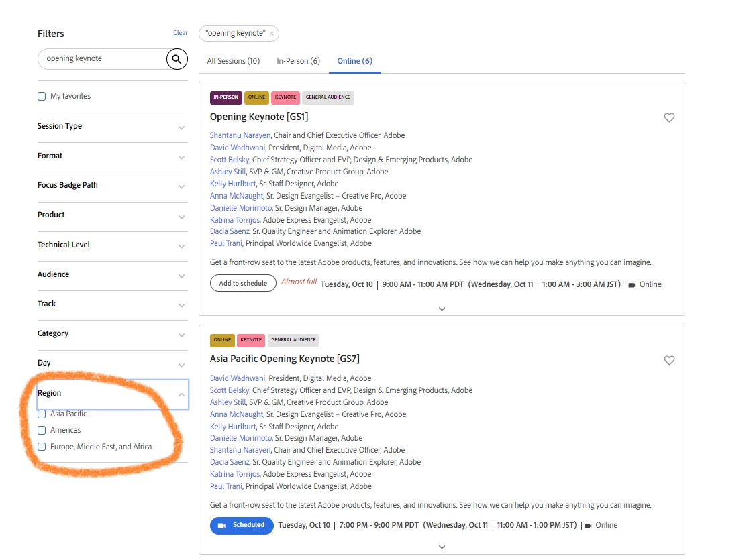
Task: Collapse the Region filter
Action: [x=113, y=394]
